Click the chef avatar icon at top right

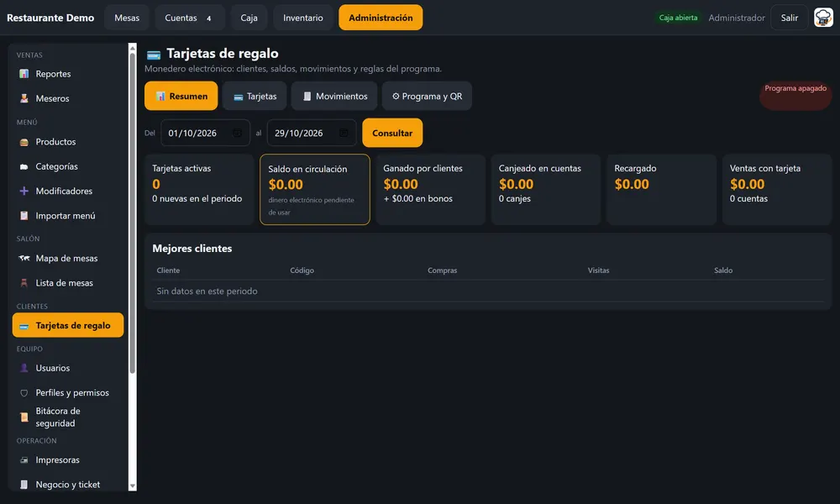coord(823,18)
